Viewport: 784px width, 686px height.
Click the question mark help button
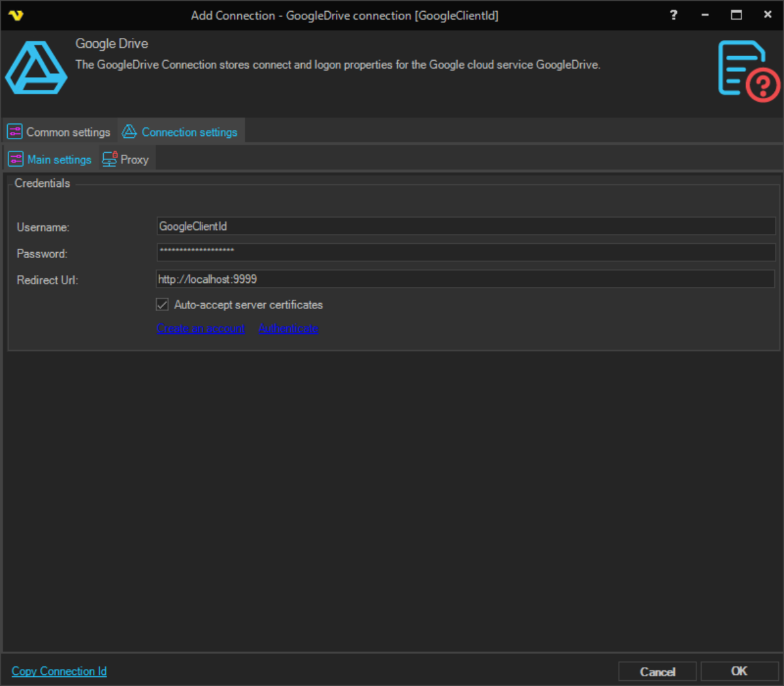pos(674,15)
